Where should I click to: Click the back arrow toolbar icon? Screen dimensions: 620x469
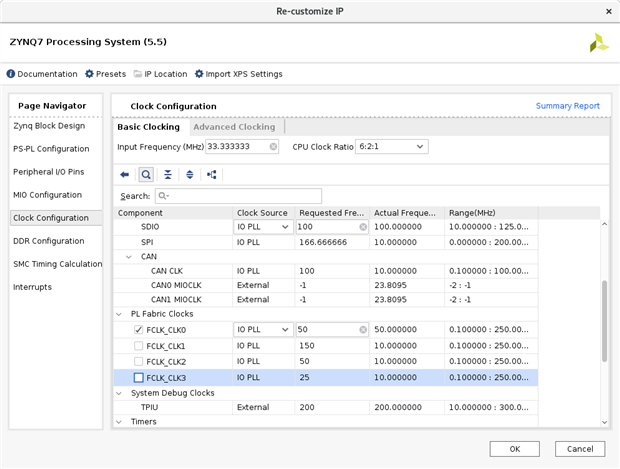125,174
